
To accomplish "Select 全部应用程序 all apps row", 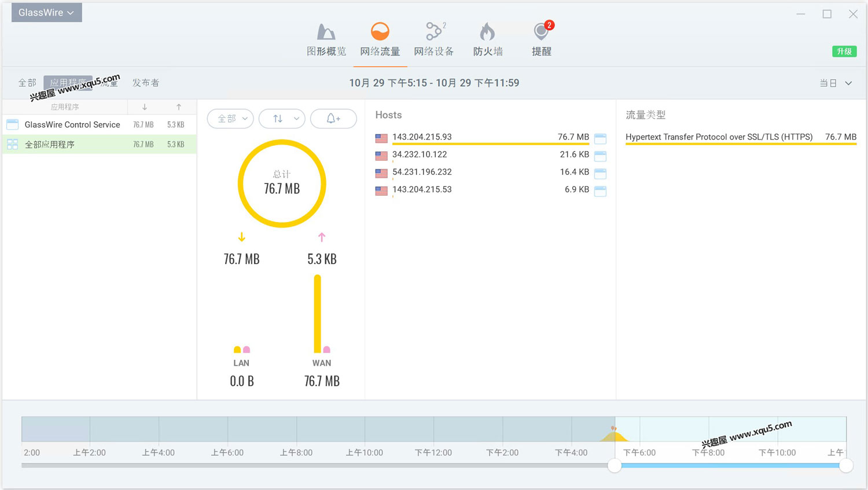I will tap(100, 144).
